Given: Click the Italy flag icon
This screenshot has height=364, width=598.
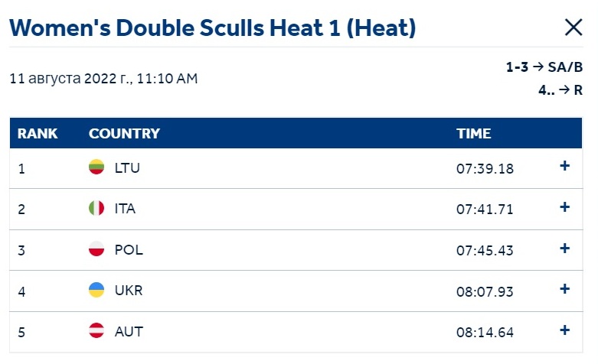Looking at the screenshot, I should (x=96, y=208).
